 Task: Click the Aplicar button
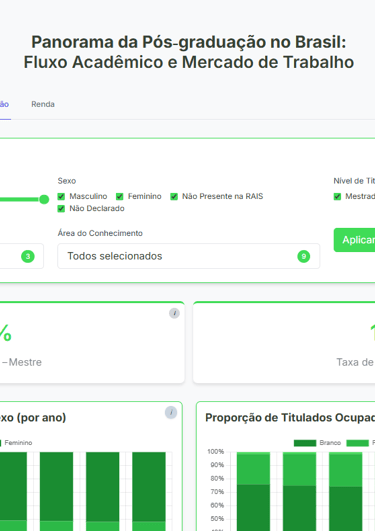pos(354,240)
